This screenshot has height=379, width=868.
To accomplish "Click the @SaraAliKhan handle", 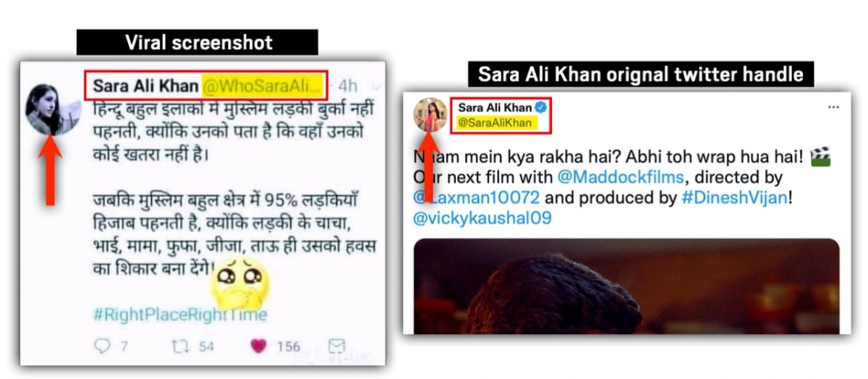I will [495, 123].
